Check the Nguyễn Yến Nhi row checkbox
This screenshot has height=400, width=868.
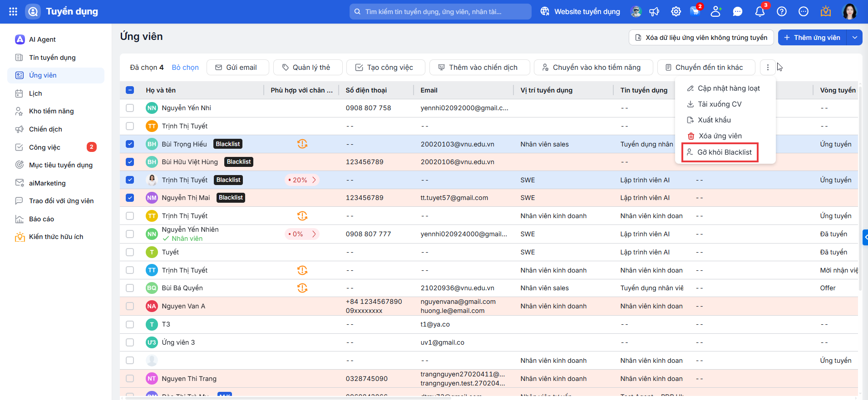pos(130,108)
